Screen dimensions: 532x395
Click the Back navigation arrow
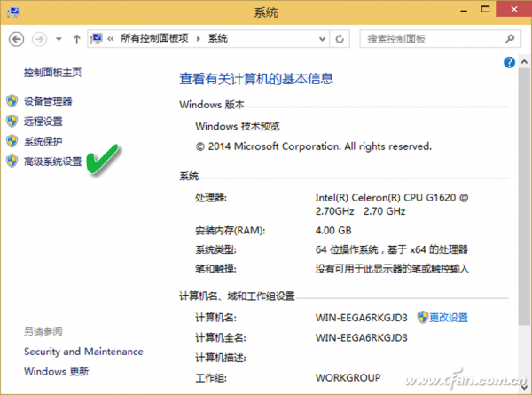tap(16, 39)
